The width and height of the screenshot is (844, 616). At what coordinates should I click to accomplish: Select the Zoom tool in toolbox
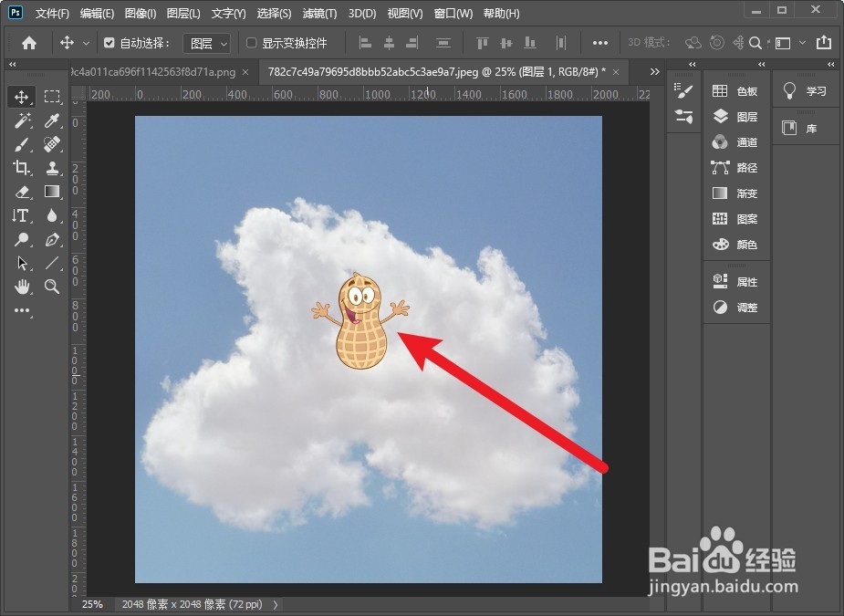(x=52, y=287)
